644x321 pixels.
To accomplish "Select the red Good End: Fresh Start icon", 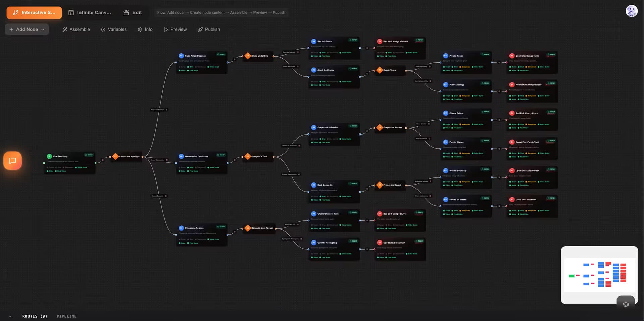I will [380, 243].
